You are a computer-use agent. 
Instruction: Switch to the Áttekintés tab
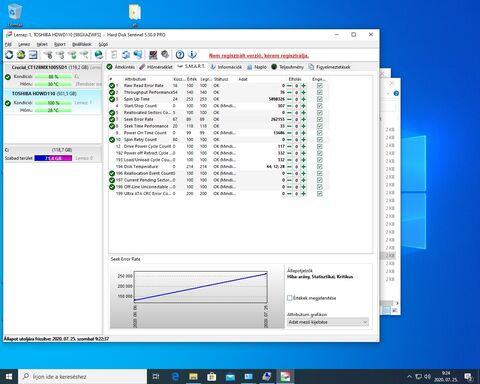[x=121, y=67]
